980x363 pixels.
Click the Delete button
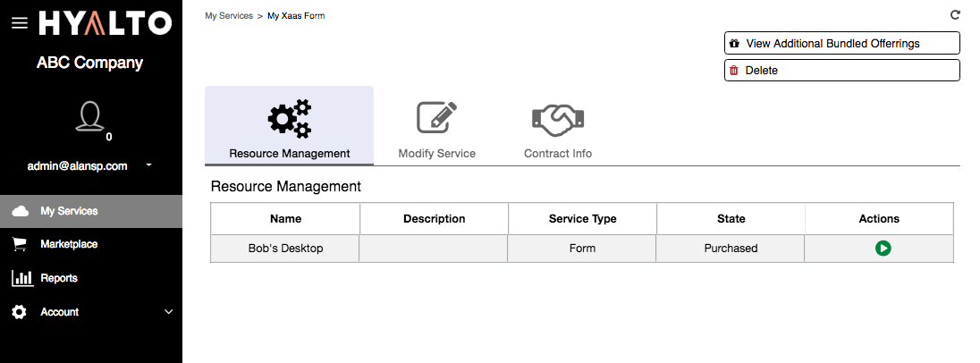coord(842,70)
